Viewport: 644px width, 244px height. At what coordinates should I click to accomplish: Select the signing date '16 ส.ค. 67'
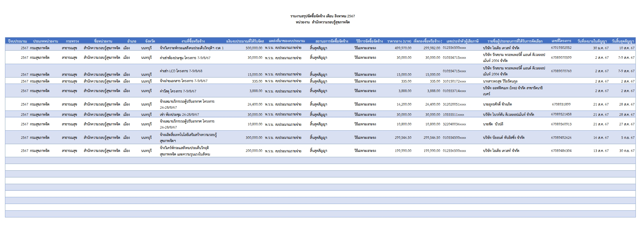(x=601, y=138)
